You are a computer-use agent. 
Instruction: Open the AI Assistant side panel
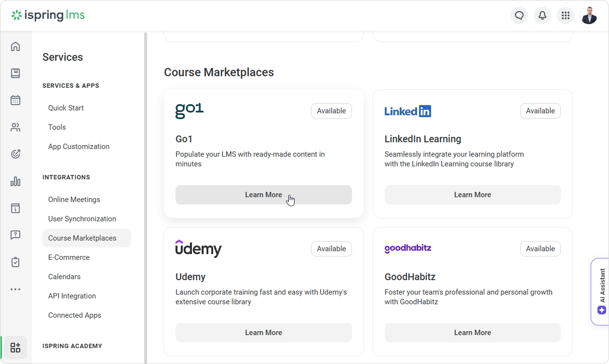click(601, 292)
